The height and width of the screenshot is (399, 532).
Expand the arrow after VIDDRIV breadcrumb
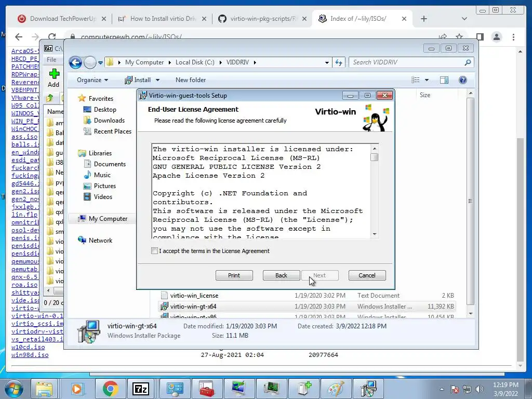255,62
